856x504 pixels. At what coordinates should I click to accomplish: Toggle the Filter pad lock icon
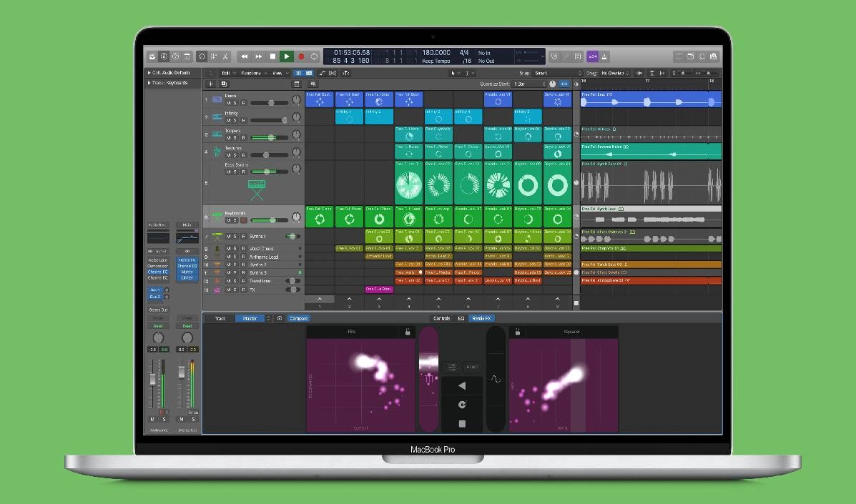tap(407, 332)
